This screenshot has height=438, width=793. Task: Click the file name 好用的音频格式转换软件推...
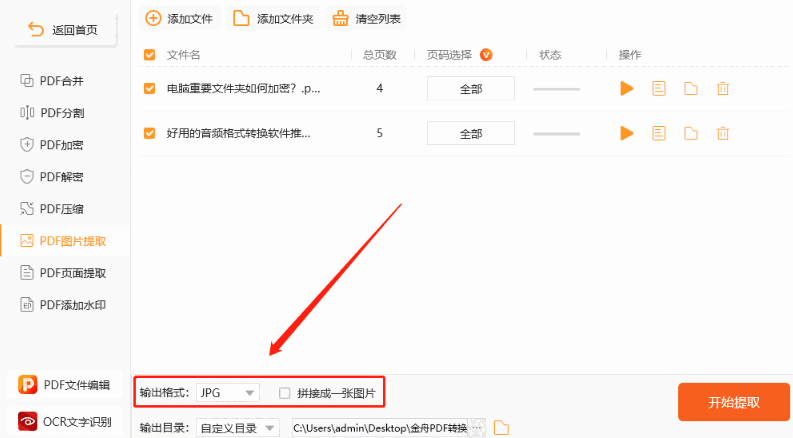point(239,133)
